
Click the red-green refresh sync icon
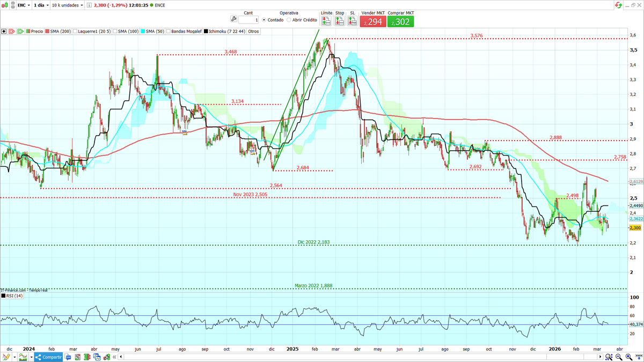coord(619,5)
